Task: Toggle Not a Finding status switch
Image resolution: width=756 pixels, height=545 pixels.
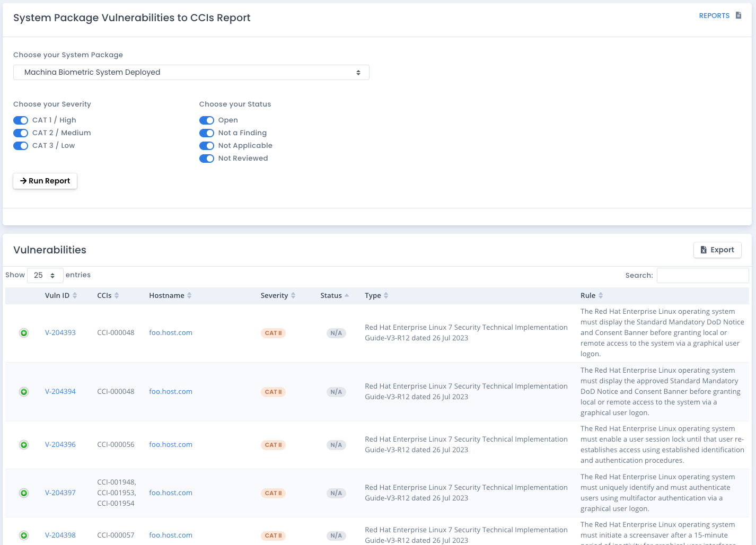Action: point(207,133)
